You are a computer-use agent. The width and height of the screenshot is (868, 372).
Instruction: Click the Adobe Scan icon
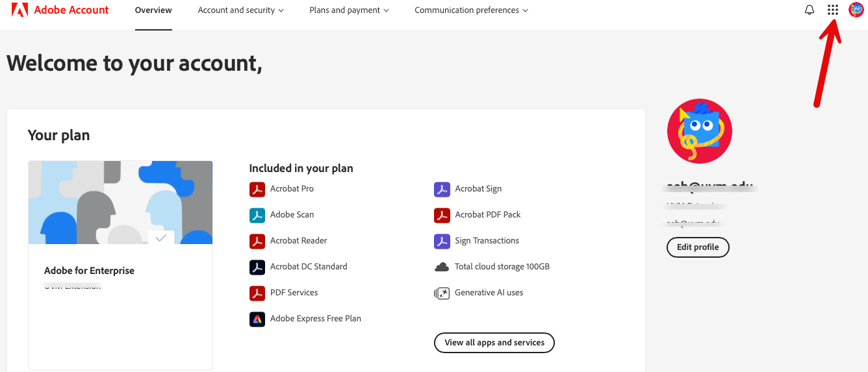(x=257, y=215)
